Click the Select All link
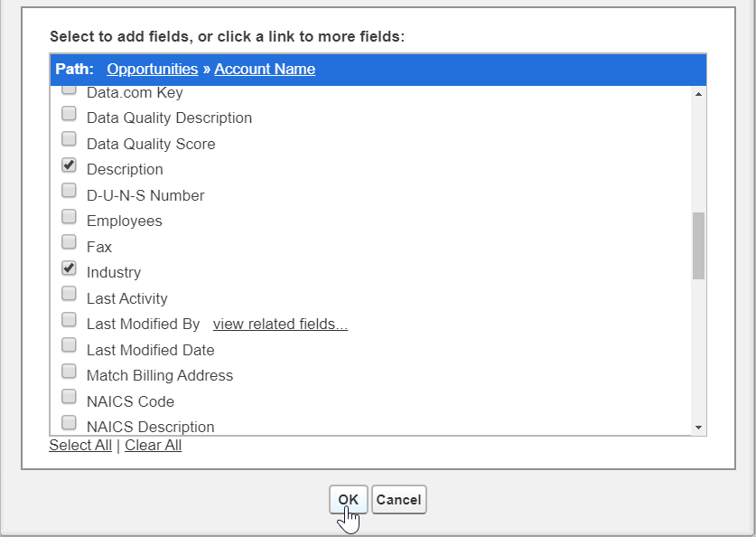Screen dimensions: 756x537 80,446
